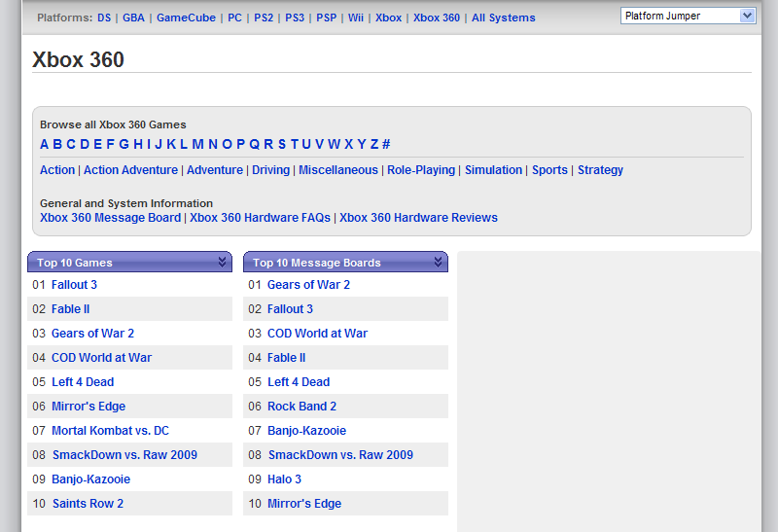Open Rock Band 2 message board
The height and width of the screenshot is (532, 778).
(x=301, y=407)
